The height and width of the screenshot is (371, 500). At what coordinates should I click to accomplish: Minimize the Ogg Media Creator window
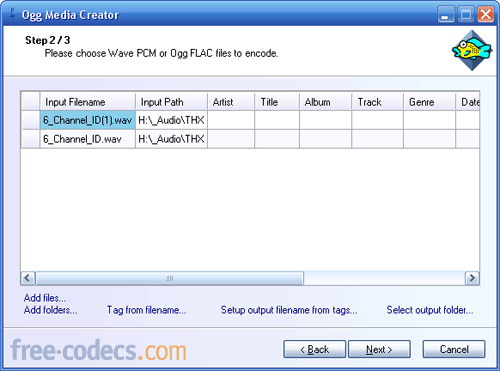pyautogui.click(x=446, y=15)
